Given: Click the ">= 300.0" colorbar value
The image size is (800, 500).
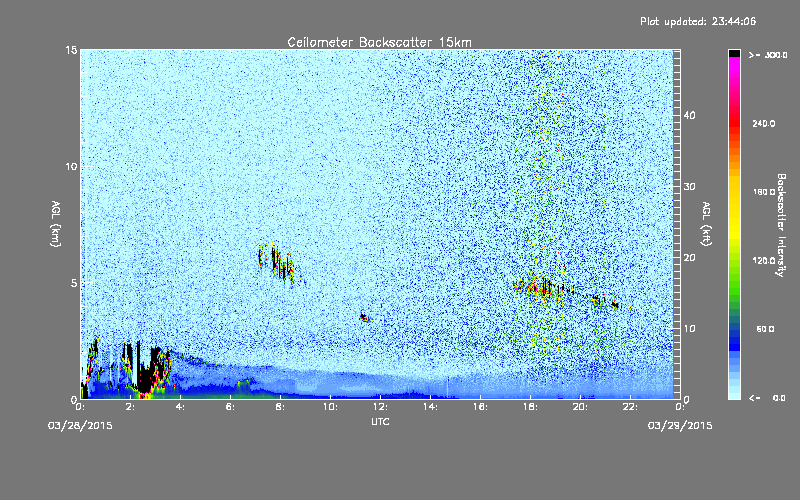Looking at the screenshot, I should 768,55.
